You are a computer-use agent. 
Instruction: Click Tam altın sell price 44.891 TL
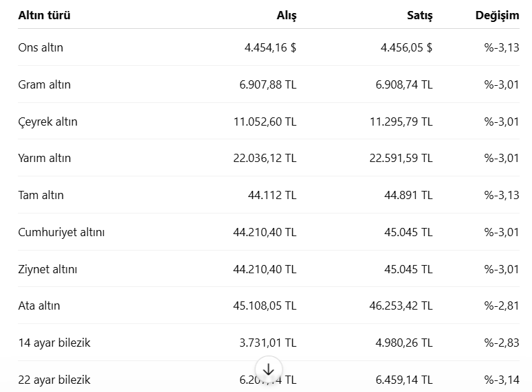pos(408,195)
